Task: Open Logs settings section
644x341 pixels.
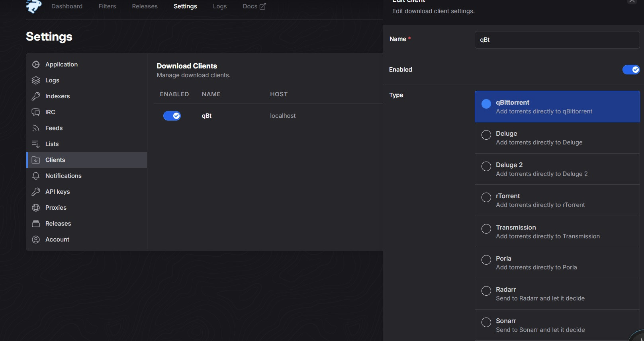Action: pyautogui.click(x=87, y=80)
